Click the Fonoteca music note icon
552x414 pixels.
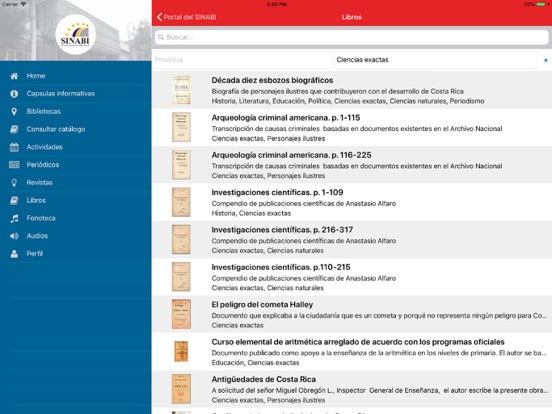click(x=14, y=218)
